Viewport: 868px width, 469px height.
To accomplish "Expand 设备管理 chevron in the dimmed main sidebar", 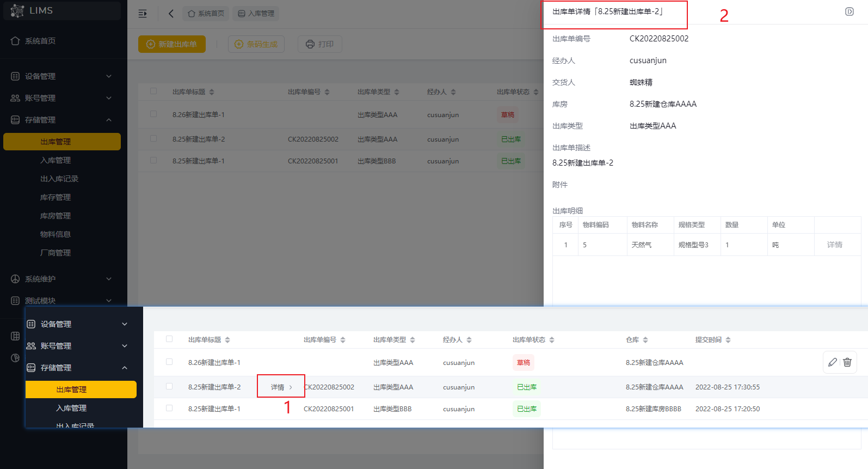I will pyautogui.click(x=109, y=76).
